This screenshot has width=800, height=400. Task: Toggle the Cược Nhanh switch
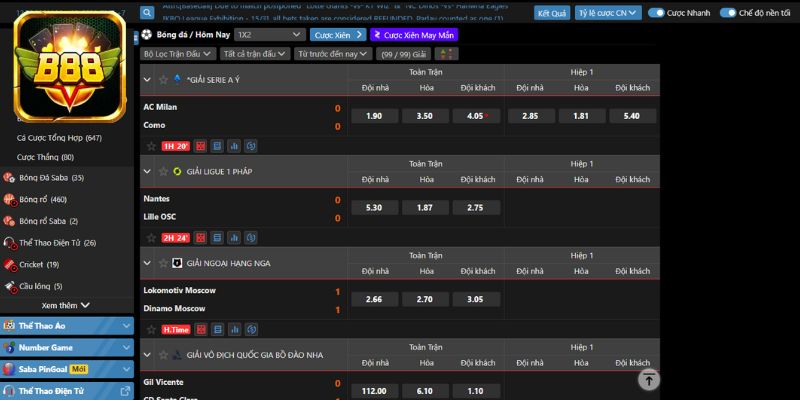point(657,13)
